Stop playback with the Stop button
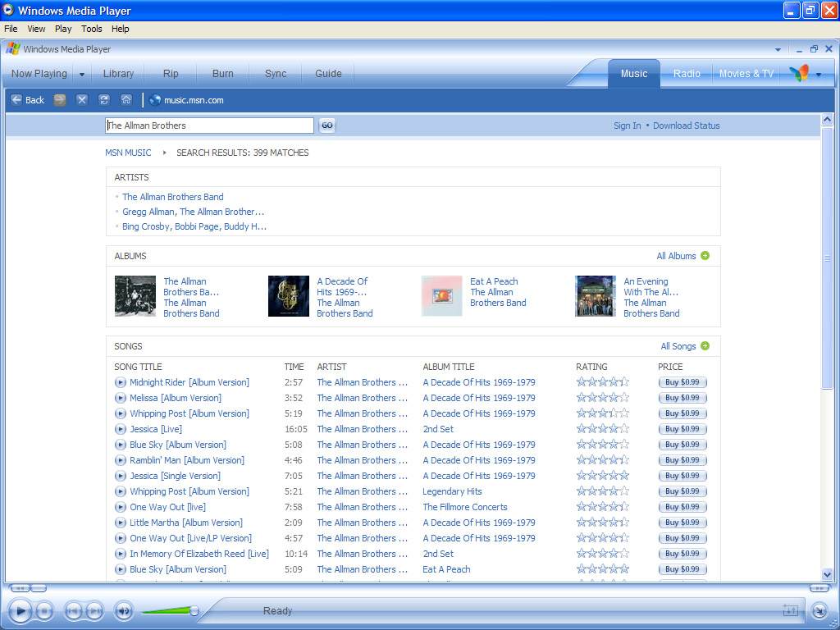This screenshot has width=840, height=630. (44, 610)
